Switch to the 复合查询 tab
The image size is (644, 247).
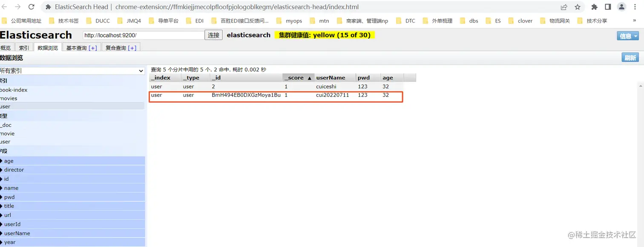[x=115, y=48]
